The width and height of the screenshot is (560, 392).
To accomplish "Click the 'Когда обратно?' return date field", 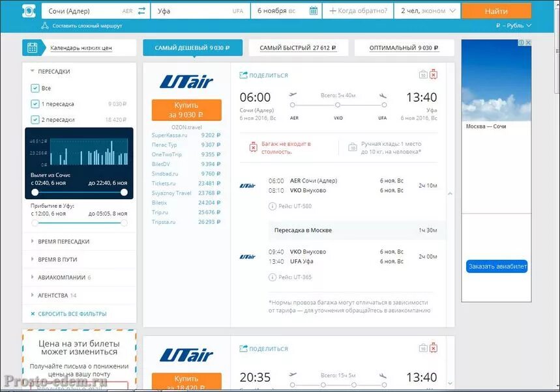I will point(358,11).
